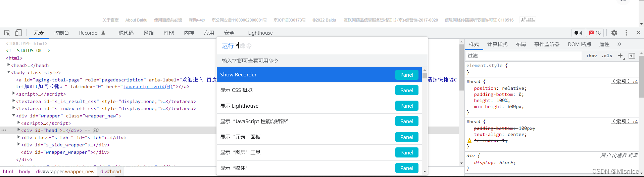Open the 属性 sidebar tab
The image size is (644, 177).
[604, 44]
